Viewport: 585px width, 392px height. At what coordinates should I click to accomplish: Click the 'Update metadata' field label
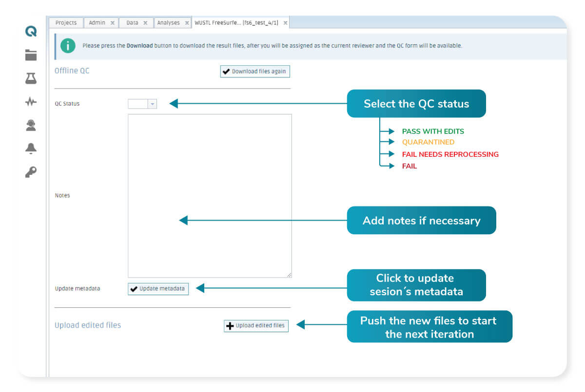(78, 289)
